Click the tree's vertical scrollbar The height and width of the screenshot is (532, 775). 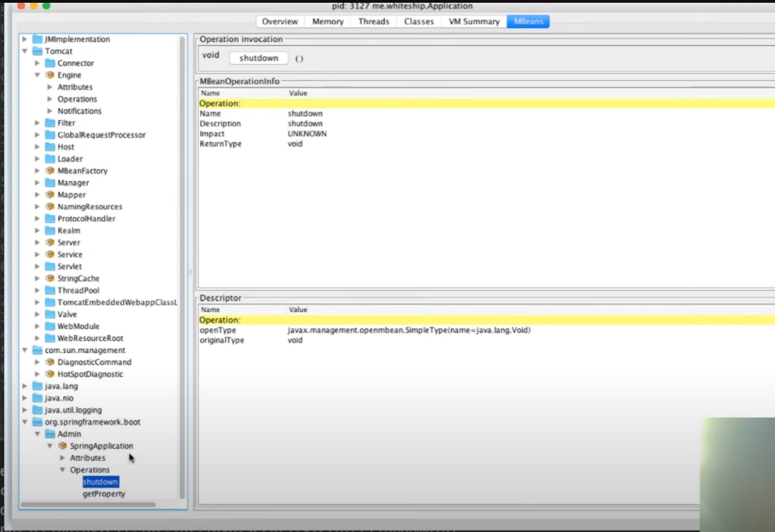[182, 267]
